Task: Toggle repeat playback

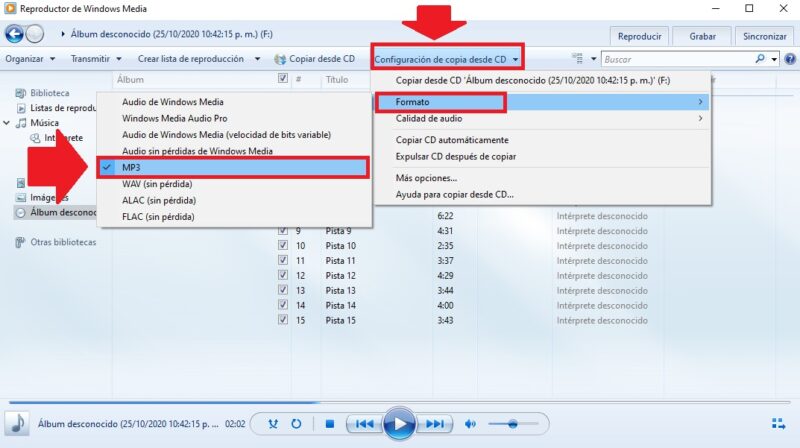Action: click(x=296, y=424)
